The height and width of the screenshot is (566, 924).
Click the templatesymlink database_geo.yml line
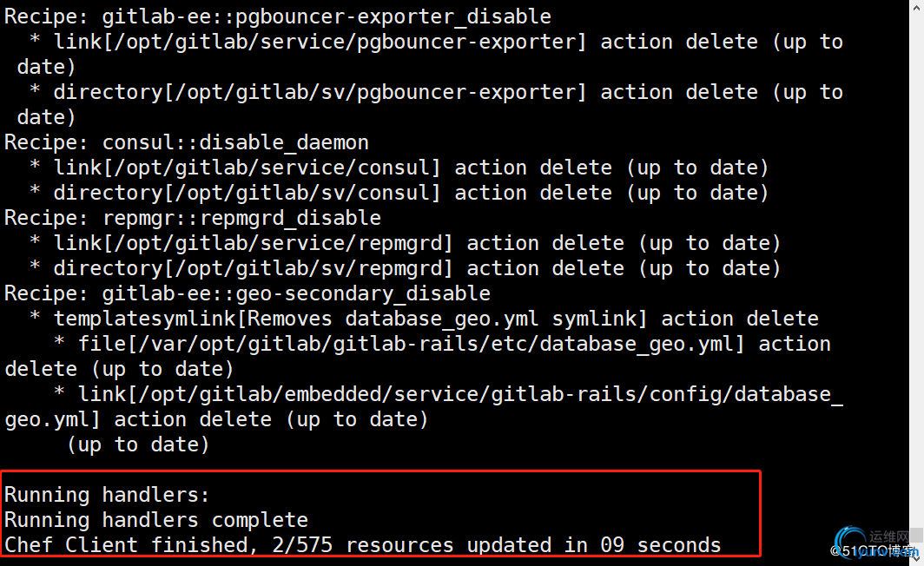coord(424,319)
